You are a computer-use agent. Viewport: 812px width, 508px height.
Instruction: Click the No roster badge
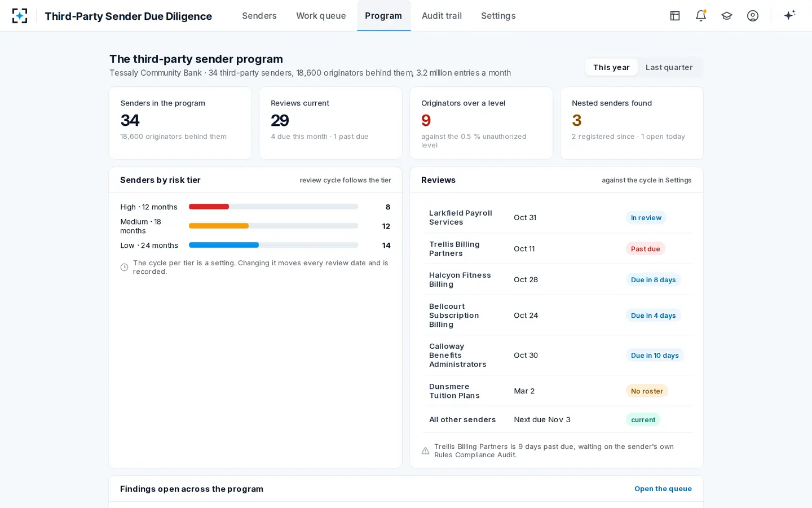click(647, 391)
